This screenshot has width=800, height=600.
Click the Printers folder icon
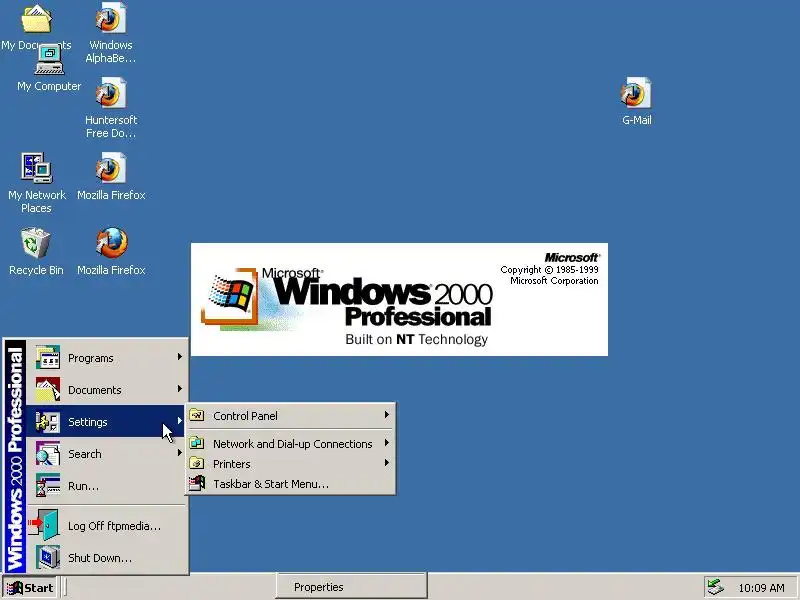(197, 463)
